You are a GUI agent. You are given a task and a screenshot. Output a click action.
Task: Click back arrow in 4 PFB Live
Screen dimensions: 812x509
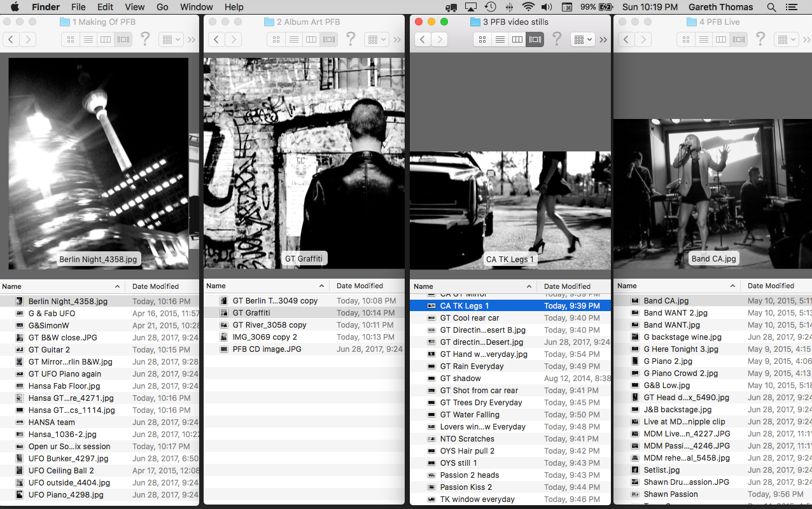point(627,39)
